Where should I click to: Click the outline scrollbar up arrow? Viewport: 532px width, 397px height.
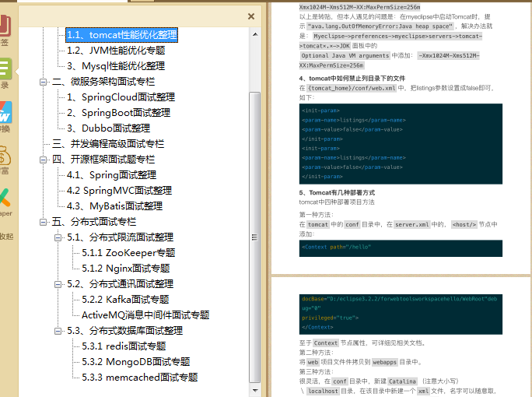255,34
